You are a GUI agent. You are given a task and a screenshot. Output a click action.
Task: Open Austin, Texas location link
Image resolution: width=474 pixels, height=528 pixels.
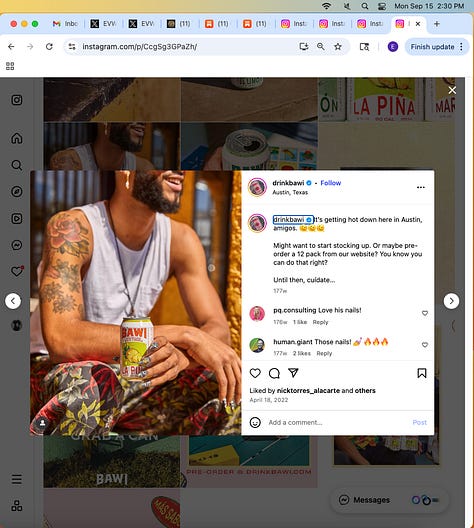point(290,192)
